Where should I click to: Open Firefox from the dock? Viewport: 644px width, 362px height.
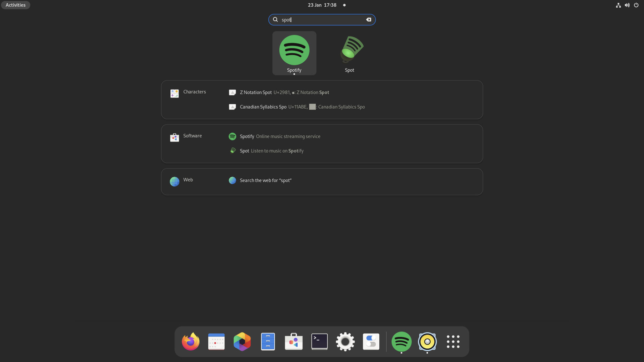pyautogui.click(x=191, y=342)
